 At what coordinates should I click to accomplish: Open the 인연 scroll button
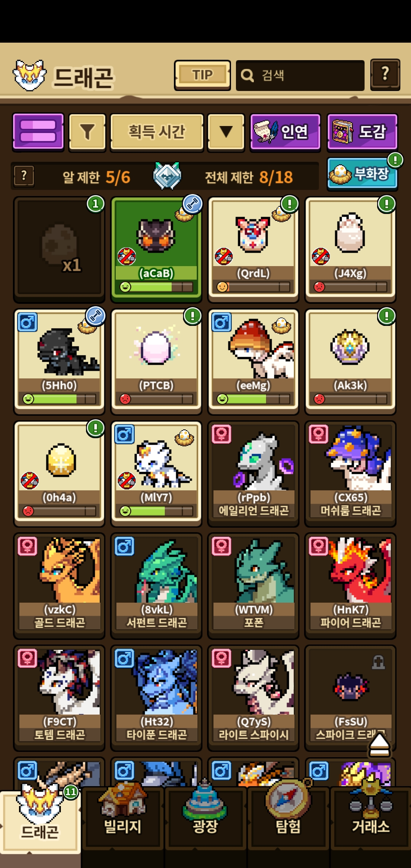tap(285, 132)
